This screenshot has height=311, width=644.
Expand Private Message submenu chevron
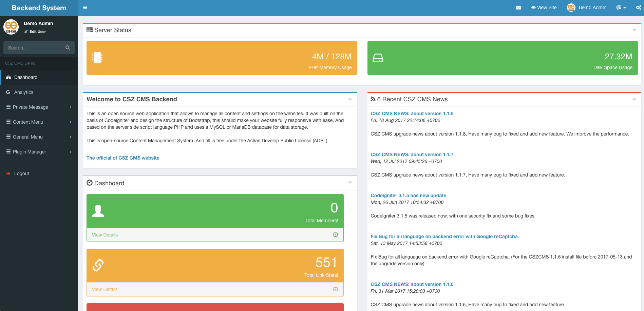point(71,107)
